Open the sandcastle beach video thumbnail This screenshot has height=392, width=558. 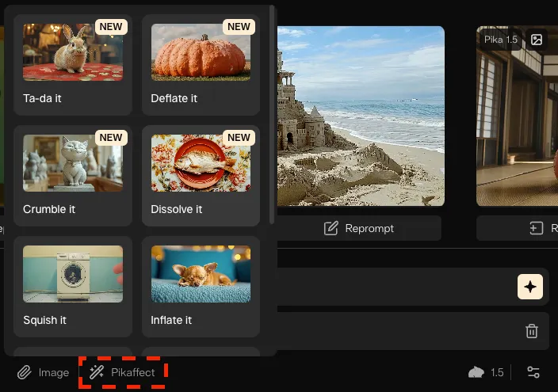[361, 116]
